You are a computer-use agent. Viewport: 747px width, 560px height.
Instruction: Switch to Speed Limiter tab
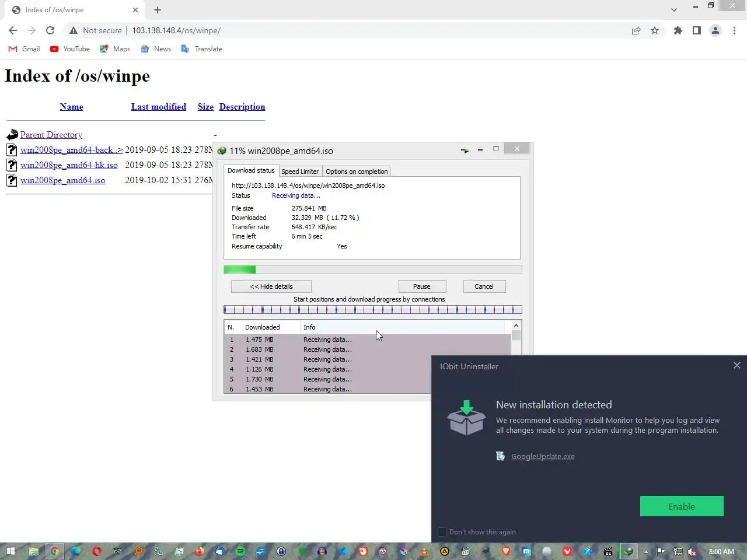click(300, 171)
